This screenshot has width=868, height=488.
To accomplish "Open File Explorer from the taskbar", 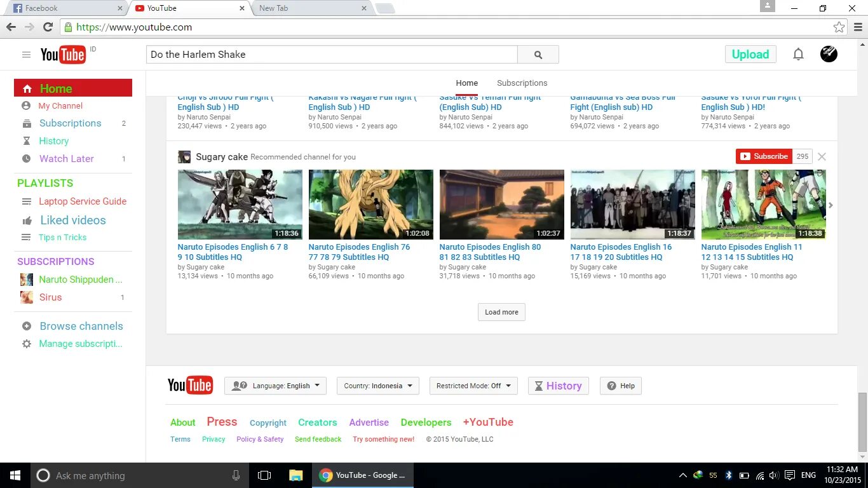I will tap(295, 475).
